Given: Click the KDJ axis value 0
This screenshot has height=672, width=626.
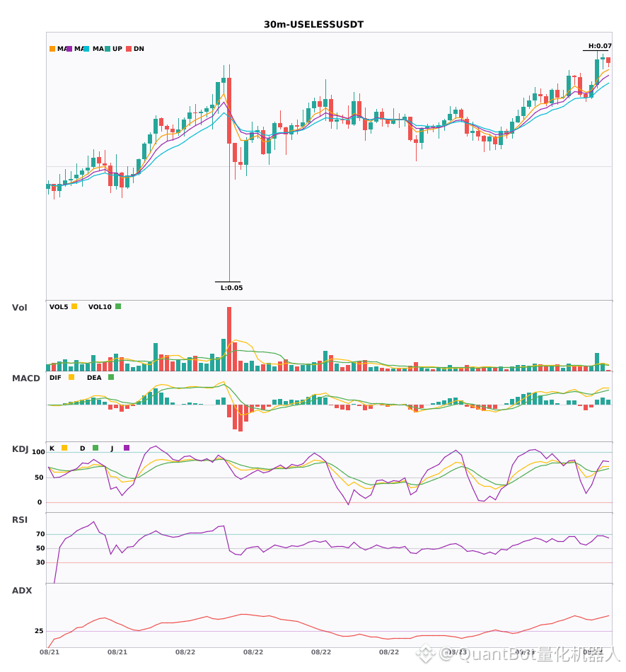Looking at the screenshot, I should click(40, 502).
